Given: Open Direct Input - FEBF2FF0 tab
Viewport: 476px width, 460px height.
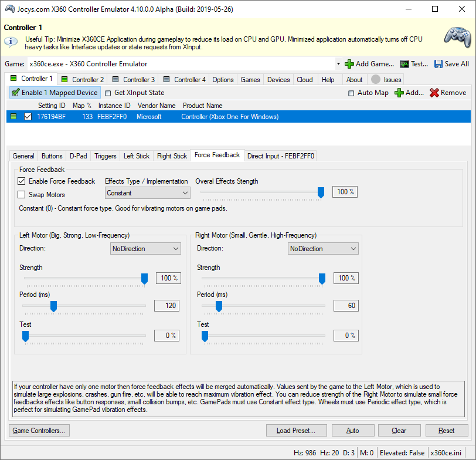Looking at the screenshot, I should tap(281, 156).
